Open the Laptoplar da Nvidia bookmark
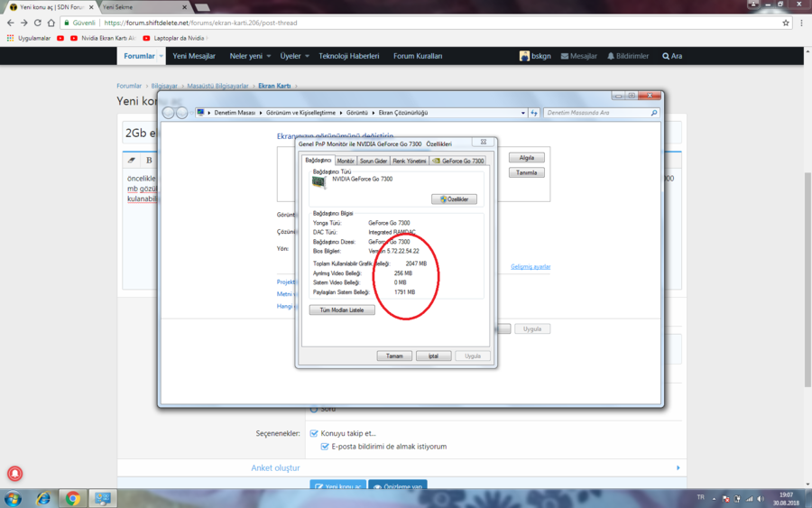812x508 pixels. pyautogui.click(x=174, y=38)
